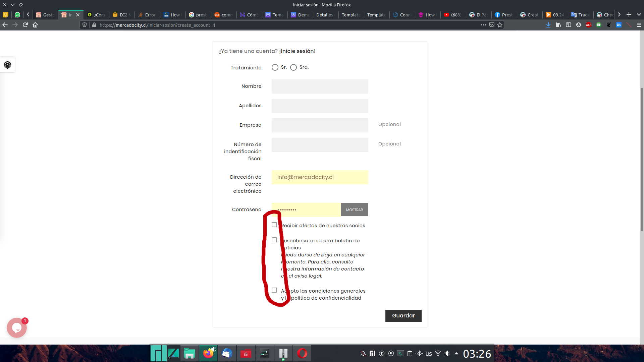Select the Sra. radio button
The image size is (644, 362).
click(x=293, y=67)
